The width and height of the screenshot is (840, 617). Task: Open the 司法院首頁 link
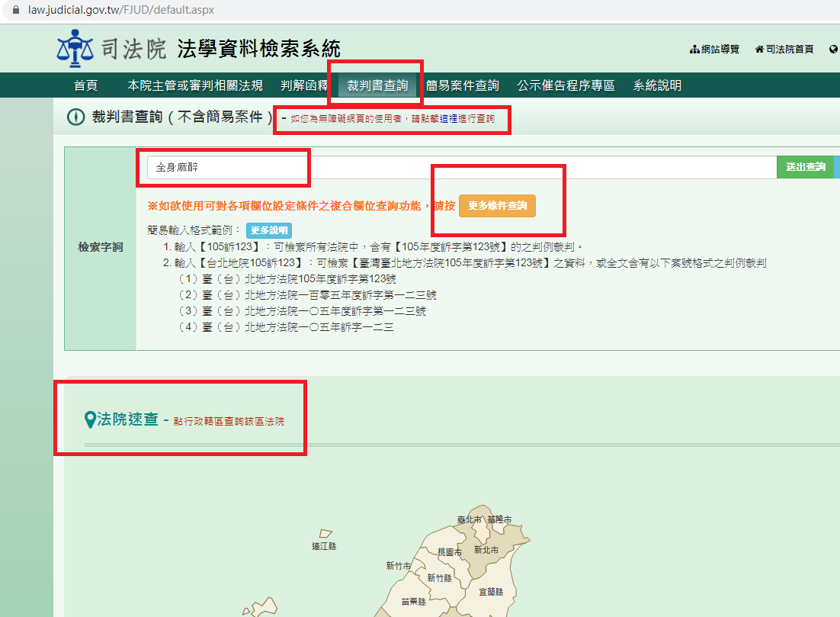coord(790,50)
